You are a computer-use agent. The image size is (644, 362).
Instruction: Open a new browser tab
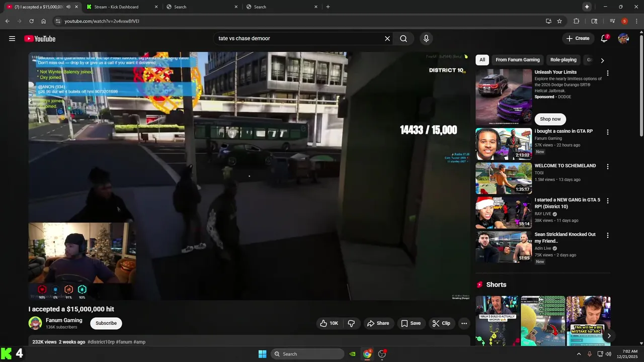pos(328,7)
